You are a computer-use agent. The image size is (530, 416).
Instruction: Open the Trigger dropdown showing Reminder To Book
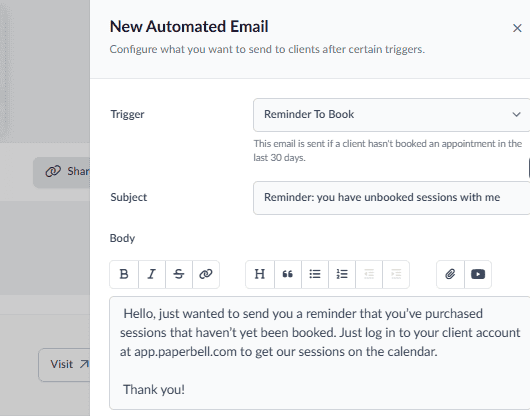click(x=391, y=115)
